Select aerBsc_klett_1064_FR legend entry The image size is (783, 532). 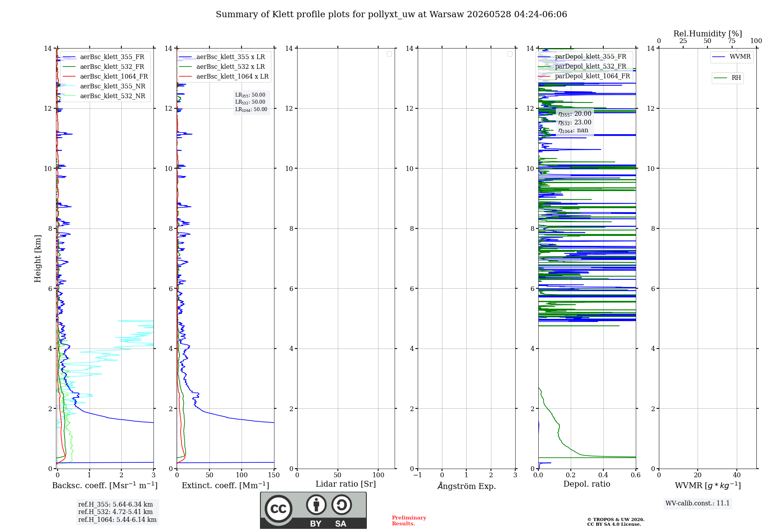[105, 76]
